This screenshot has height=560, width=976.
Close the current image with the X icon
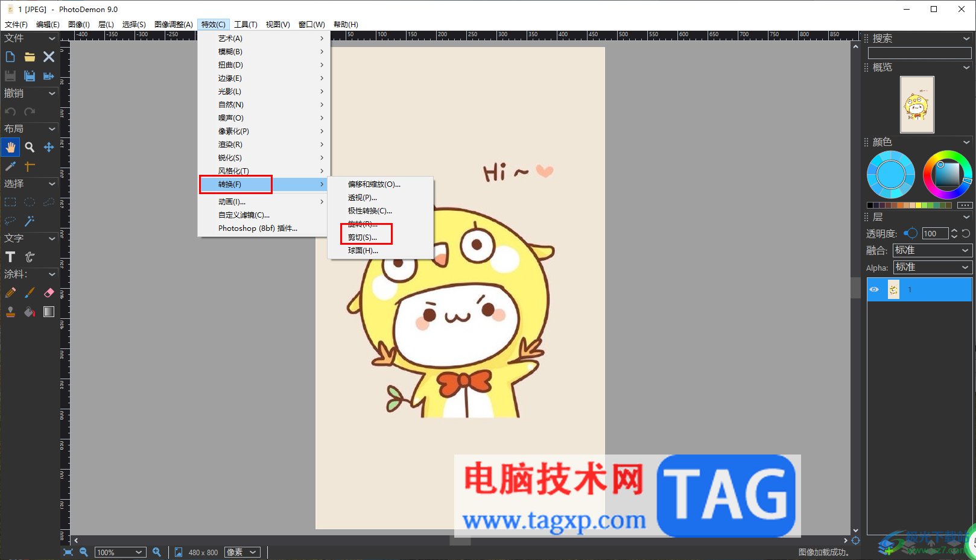pos(49,57)
